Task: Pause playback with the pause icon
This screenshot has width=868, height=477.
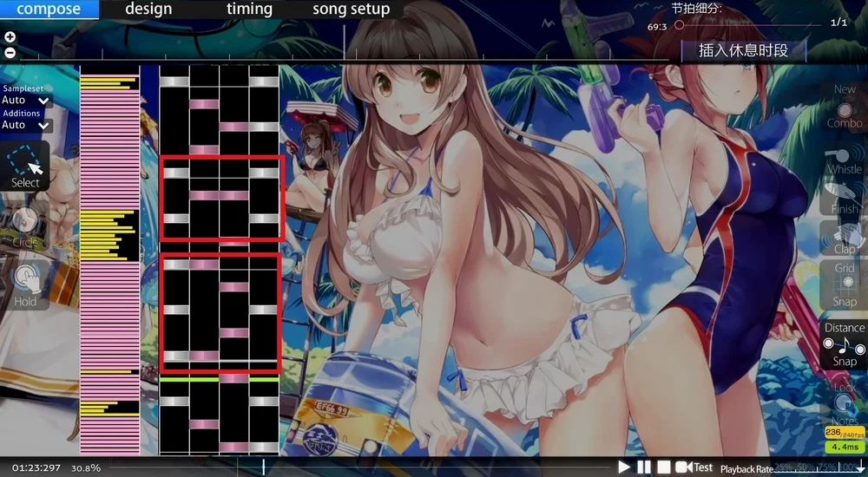Action: click(644, 467)
